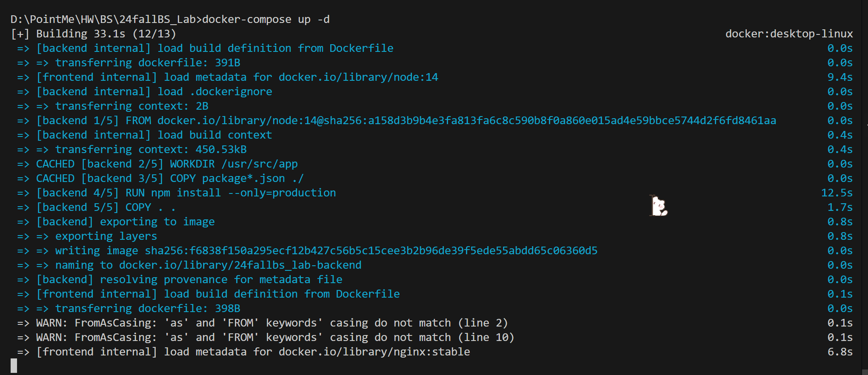
Task: Click the 12.5s duration for npm install
Action: point(837,193)
